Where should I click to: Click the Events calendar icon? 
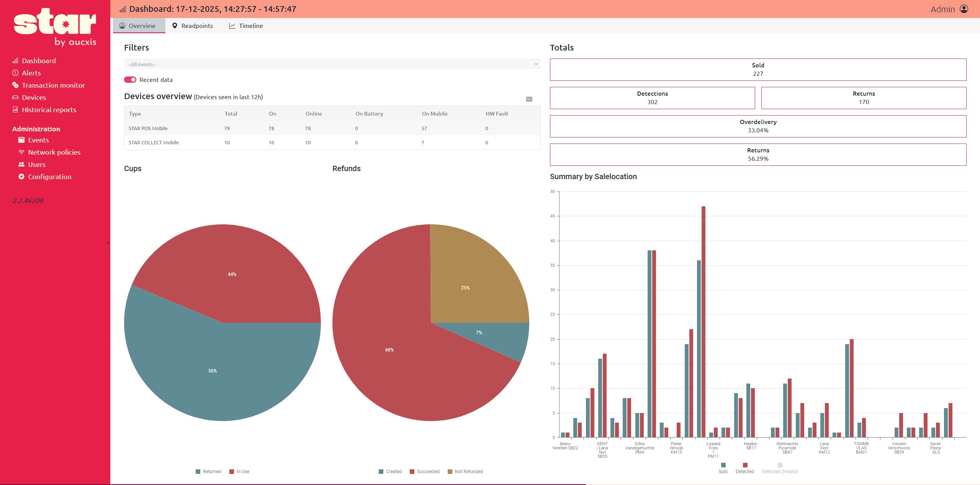(21, 140)
